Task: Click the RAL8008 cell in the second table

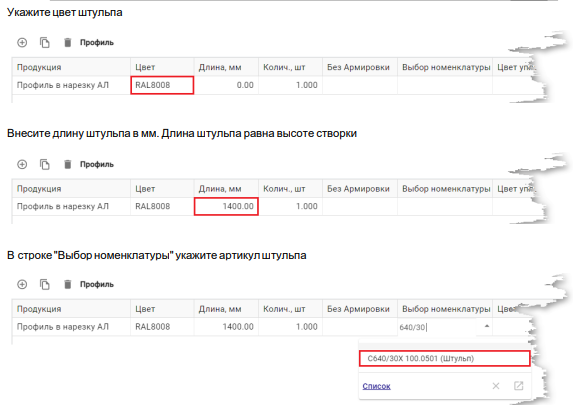Action: point(162,206)
